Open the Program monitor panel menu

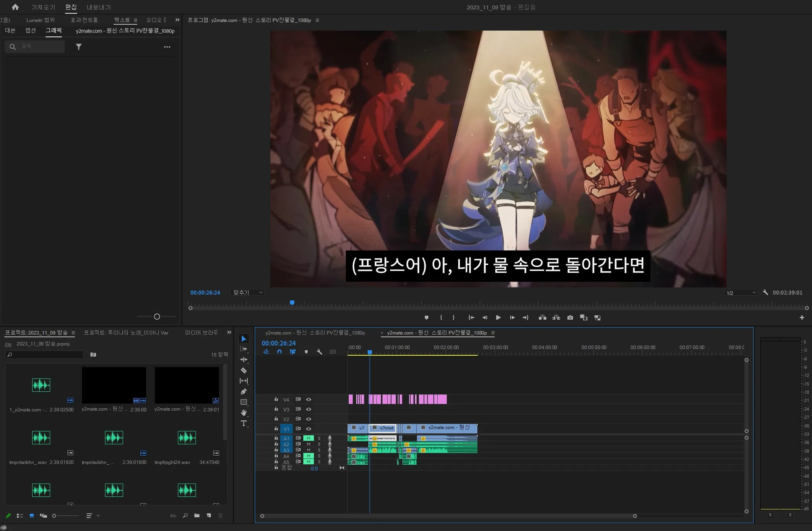[317, 20]
